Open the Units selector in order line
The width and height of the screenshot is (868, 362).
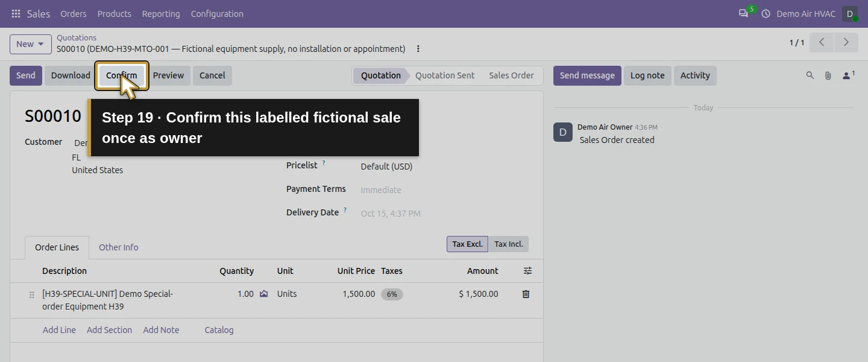click(287, 294)
